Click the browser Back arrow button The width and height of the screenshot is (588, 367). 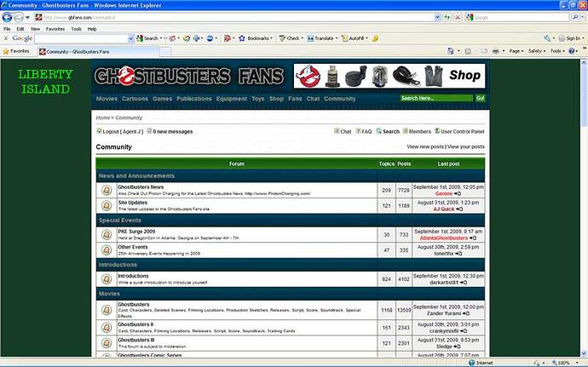tap(7, 17)
